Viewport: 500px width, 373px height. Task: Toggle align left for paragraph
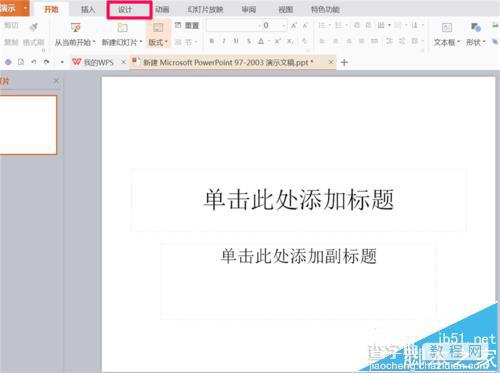tap(322, 41)
